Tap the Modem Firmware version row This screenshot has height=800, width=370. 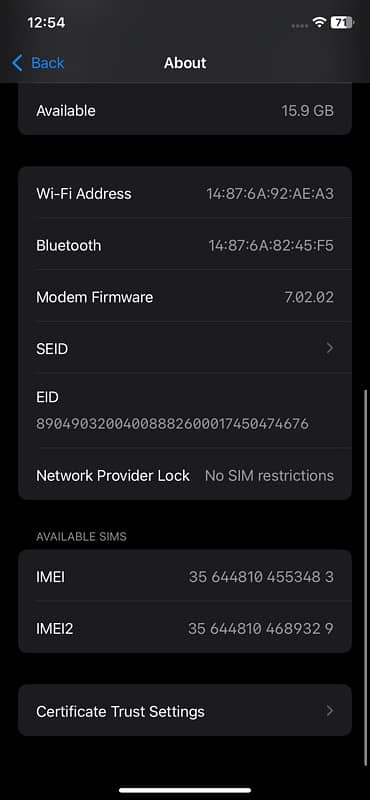coord(185,297)
